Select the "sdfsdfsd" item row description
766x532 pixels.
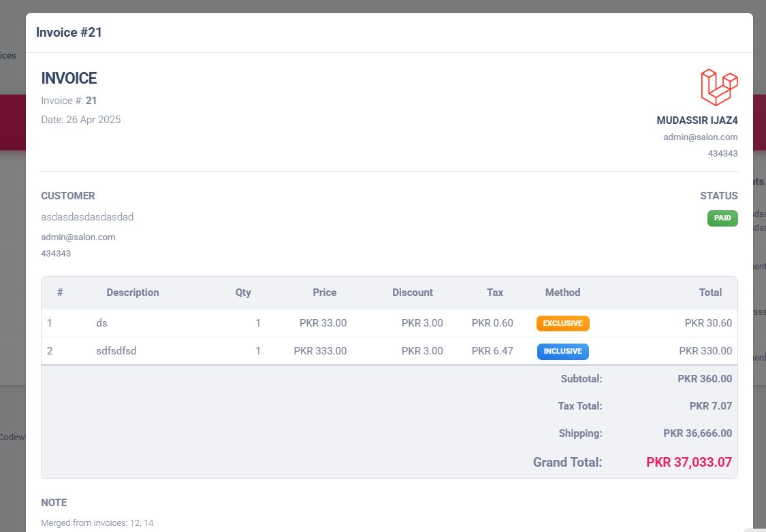pyautogui.click(x=116, y=351)
